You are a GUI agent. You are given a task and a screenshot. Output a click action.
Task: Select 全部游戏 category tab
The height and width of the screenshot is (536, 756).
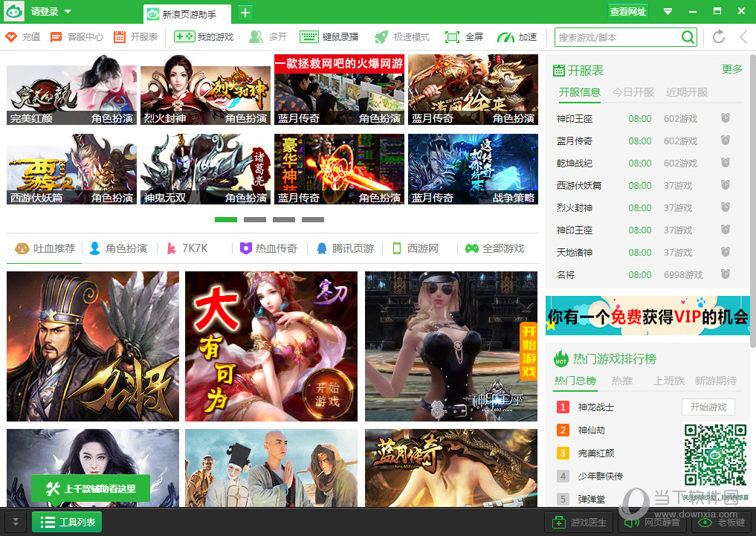click(494, 248)
